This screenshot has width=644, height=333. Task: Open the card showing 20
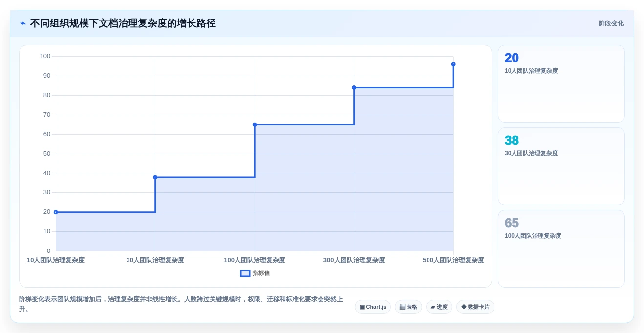(561, 84)
